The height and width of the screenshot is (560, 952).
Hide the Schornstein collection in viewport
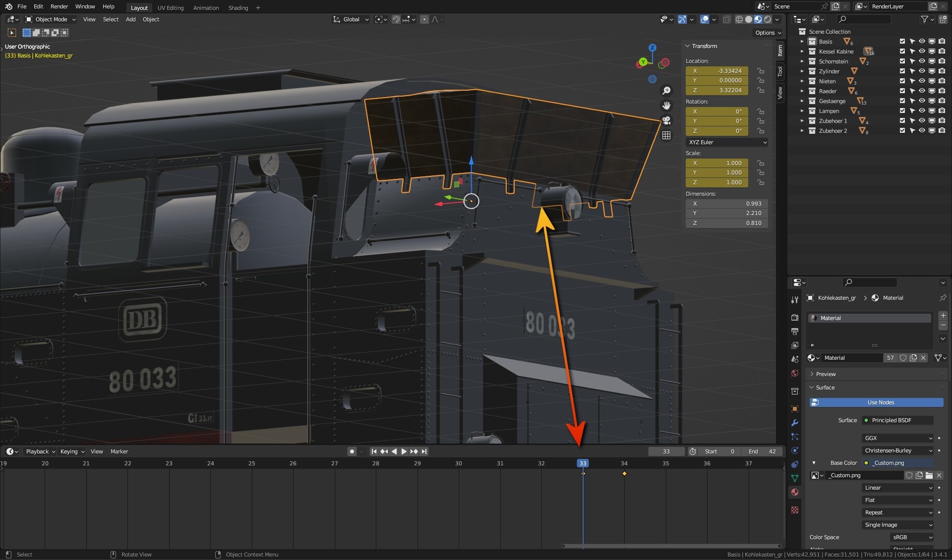coord(922,61)
